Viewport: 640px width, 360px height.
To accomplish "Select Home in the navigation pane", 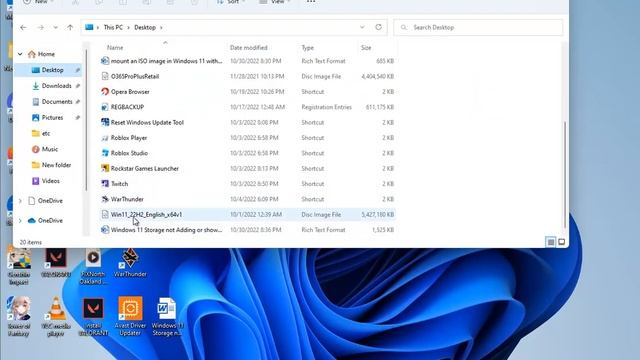I will (x=46, y=54).
